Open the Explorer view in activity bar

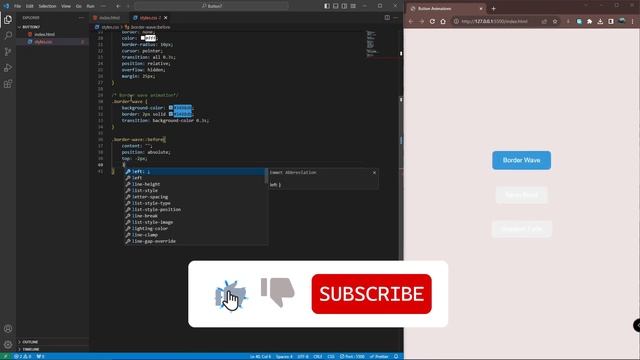click(x=8, y=20)
